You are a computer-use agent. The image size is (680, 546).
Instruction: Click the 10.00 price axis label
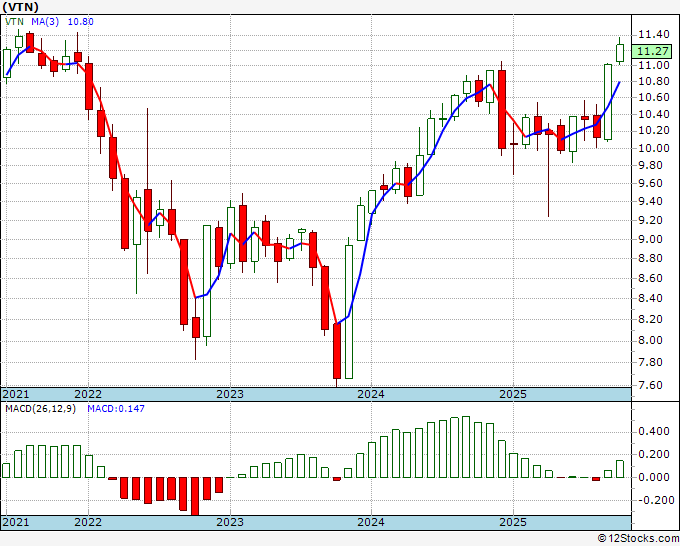point(654,148)
